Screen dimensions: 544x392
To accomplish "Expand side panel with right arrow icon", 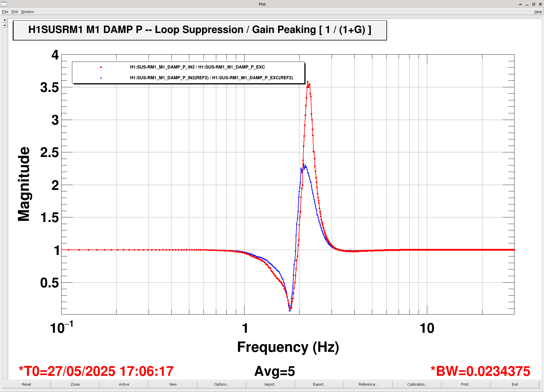I will [5, 20].
